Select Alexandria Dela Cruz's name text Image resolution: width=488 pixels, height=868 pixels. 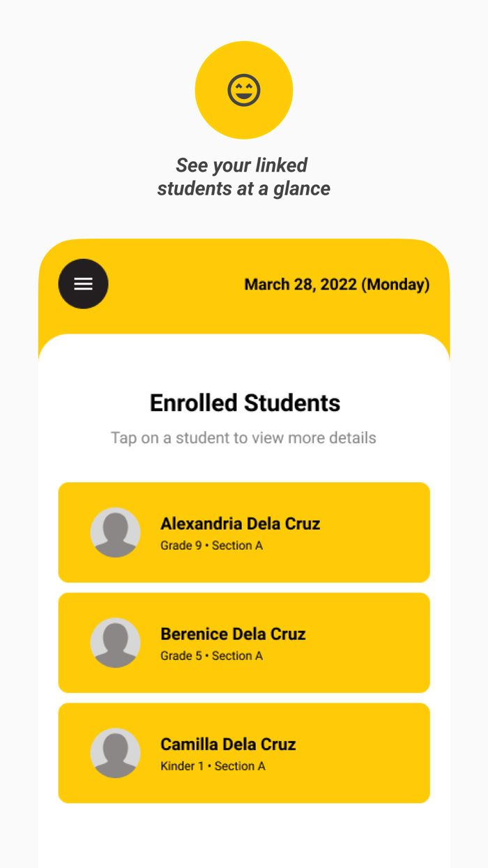pyautogui.click(x=240, y=523)
